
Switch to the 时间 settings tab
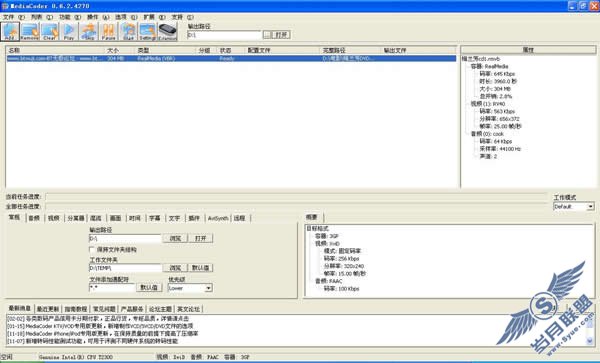coord(135,218)
